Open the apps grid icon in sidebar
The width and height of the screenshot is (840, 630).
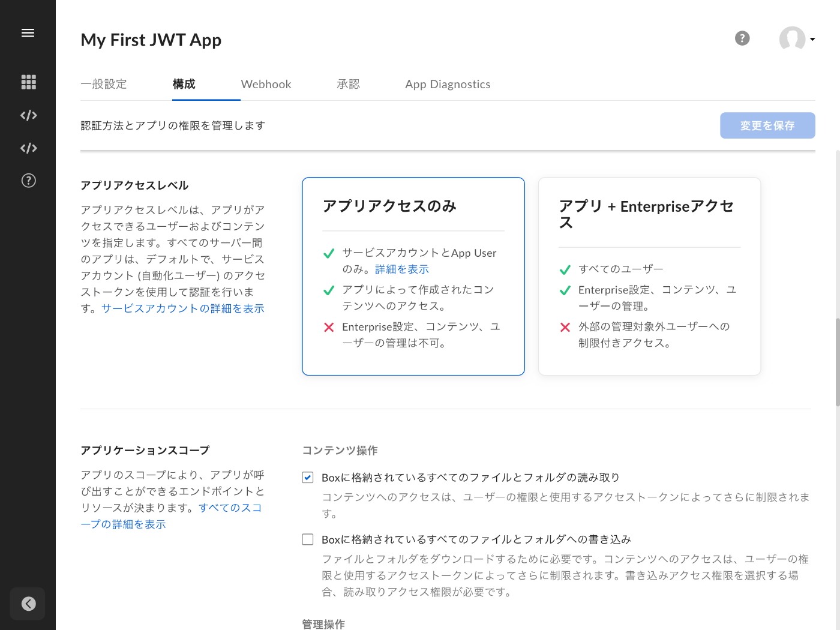coord(28,82)
